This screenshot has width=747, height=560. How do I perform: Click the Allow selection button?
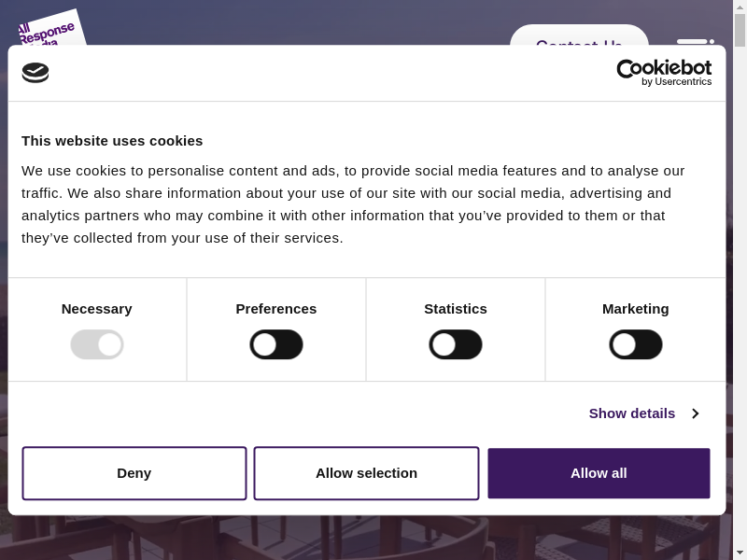pyautogui.click(x=366, y=473)
